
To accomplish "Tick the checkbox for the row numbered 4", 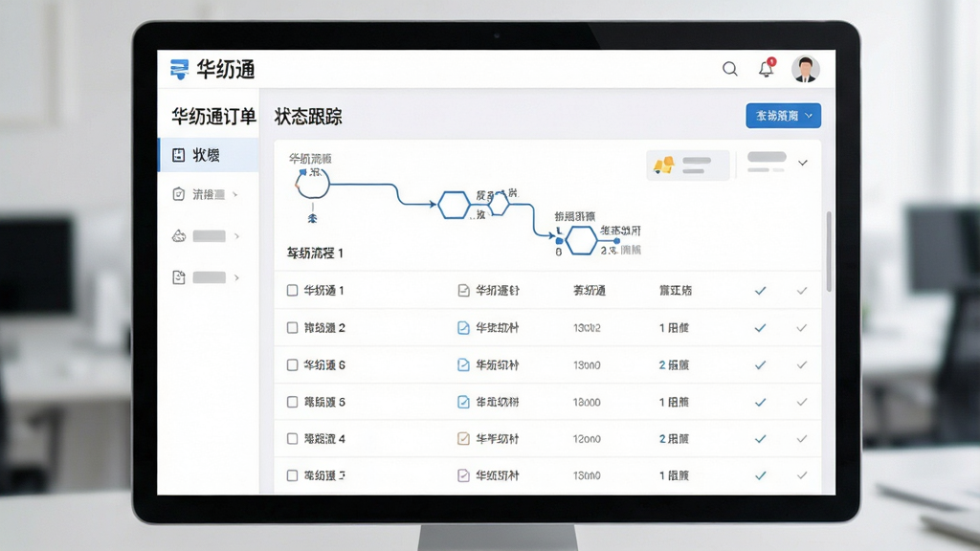I will pyautogui.click(x=292, y=438).
